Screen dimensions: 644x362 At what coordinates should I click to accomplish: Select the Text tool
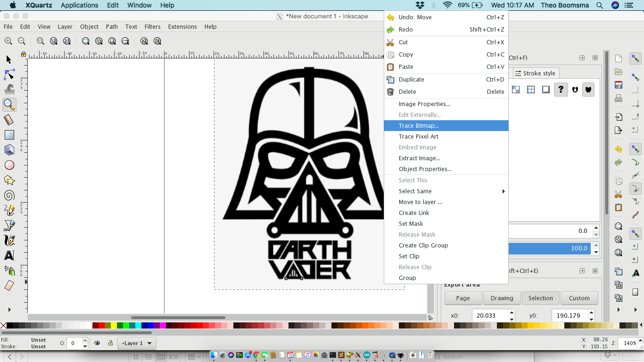[x=9, y=256]
